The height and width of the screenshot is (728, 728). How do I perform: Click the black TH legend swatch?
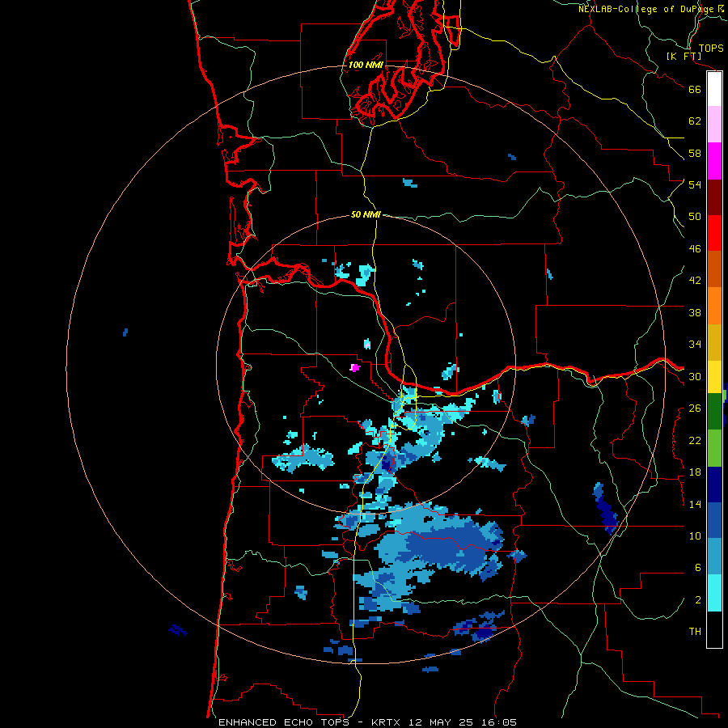714,629
